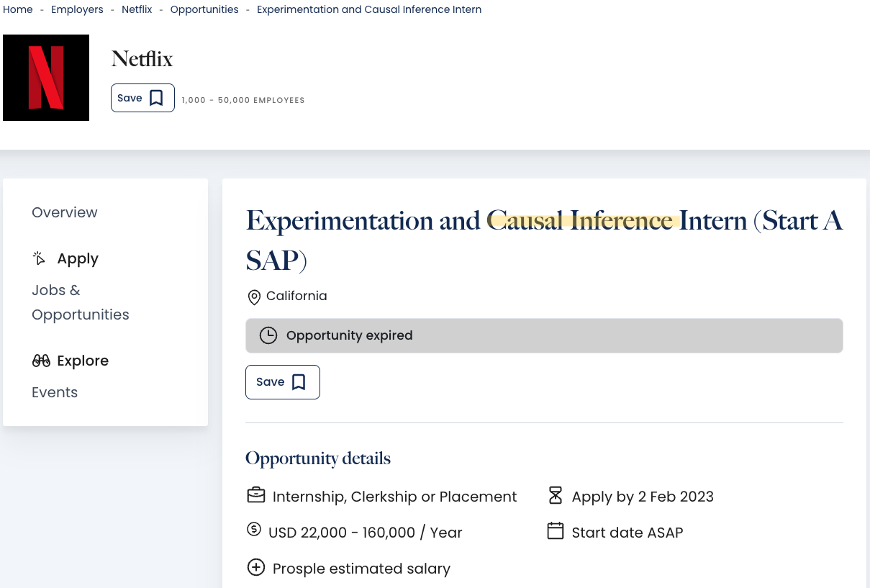Click the cursor icon next to Apply
Screen dimensions: 870x588
[40, 258]
